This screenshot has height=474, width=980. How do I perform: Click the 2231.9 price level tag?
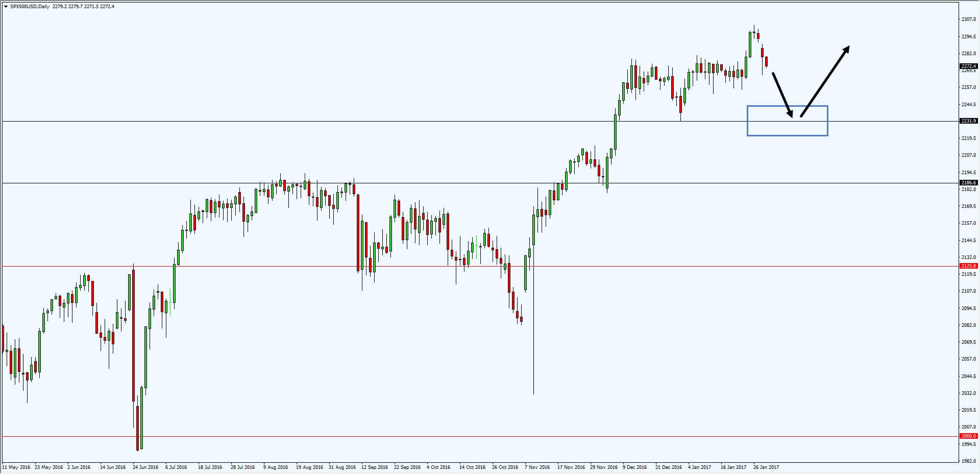(968, 121)
